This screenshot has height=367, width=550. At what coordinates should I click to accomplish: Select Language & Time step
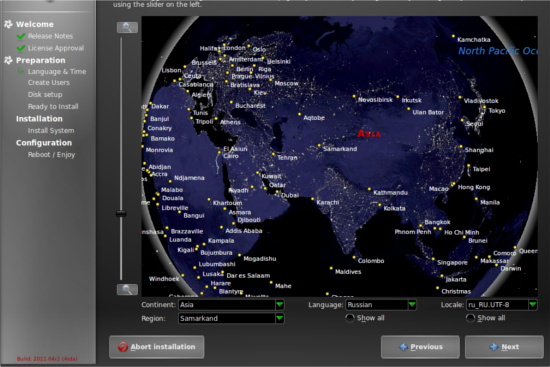(x=57, y=72)
